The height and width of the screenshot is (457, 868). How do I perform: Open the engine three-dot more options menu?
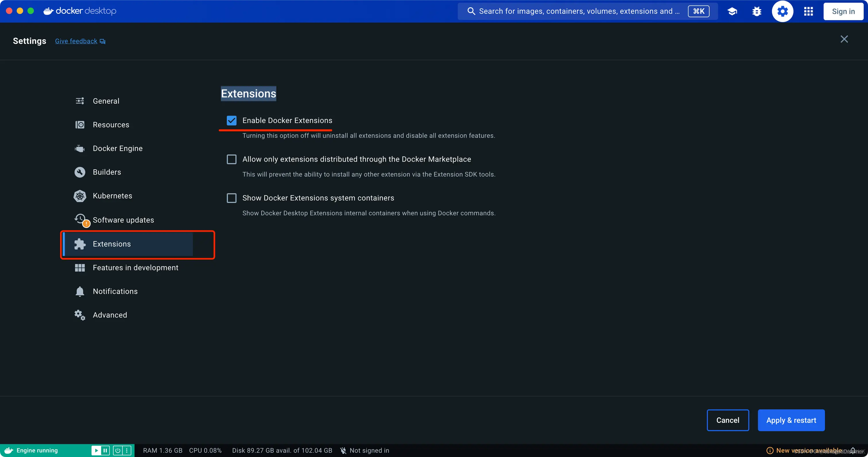[x=127, y=450]
